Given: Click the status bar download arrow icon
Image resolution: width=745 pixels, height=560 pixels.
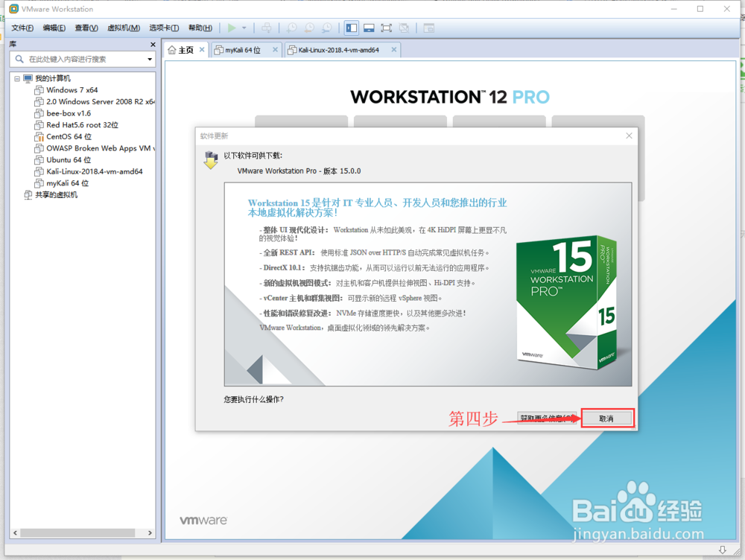Looking at the screenshot, I should pos(722,550).
